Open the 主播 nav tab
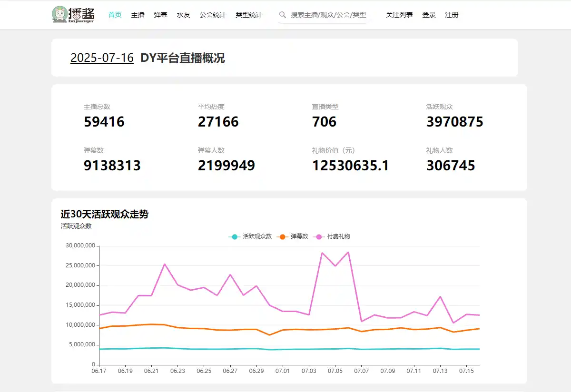This screenshot has width=571, height=392. pos(138,15)
